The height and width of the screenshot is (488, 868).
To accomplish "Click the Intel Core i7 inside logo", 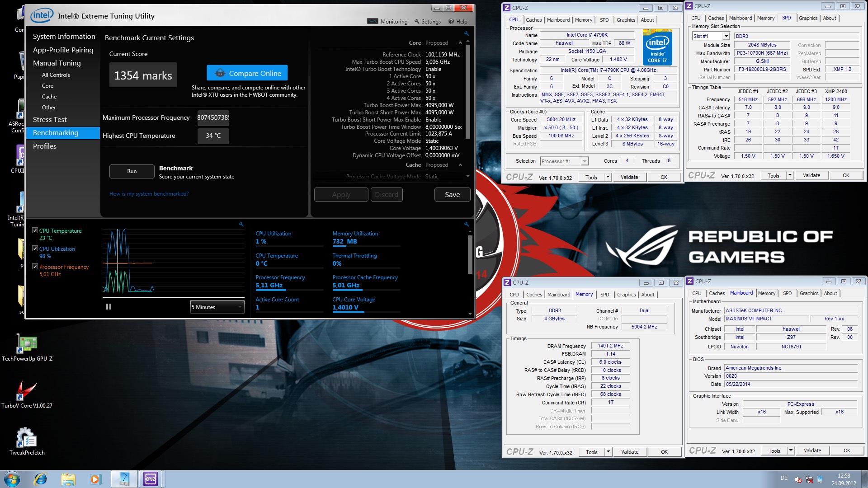I will click(x=657, y=47).
